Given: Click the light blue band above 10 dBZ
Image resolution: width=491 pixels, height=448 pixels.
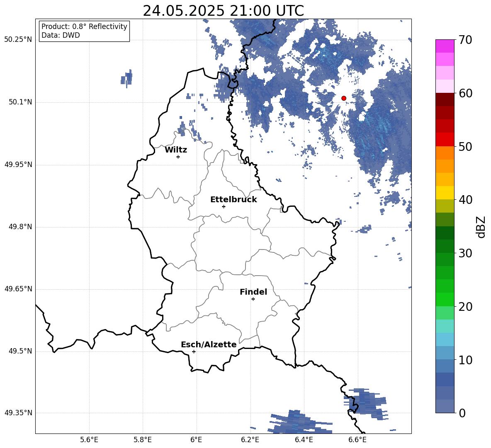Looking at the screenshot, I should (445, 353).
